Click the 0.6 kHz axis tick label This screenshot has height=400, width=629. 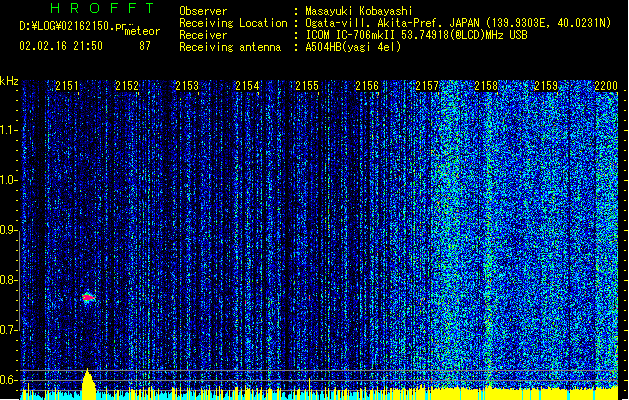tap(8, 380)
